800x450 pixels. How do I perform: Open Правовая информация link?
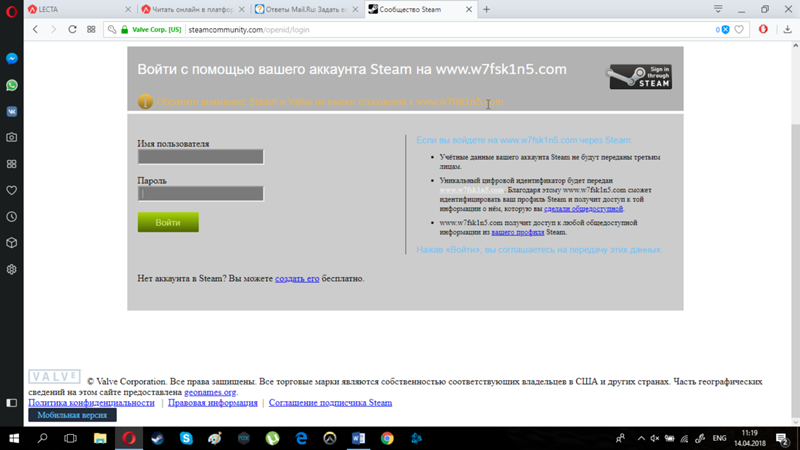213,403
